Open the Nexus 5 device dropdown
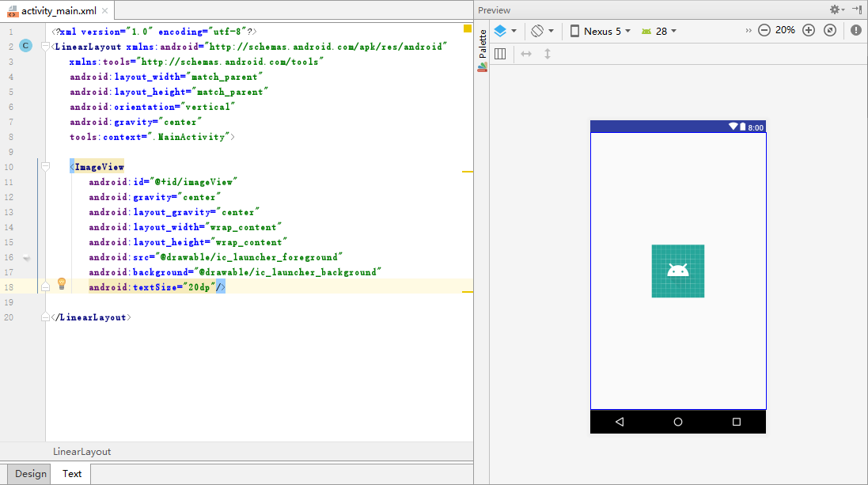This screenshot has width=868, height=485. [x=600, y=31]
